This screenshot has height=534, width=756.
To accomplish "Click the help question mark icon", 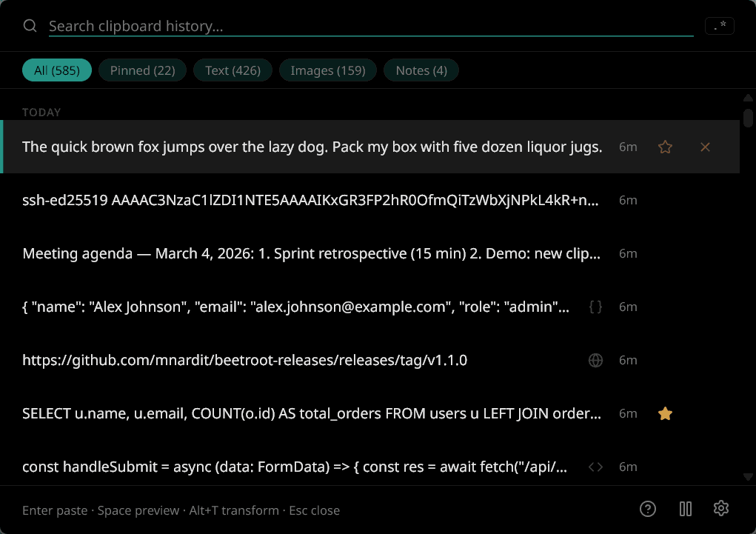I will click(x=648, y=509).
